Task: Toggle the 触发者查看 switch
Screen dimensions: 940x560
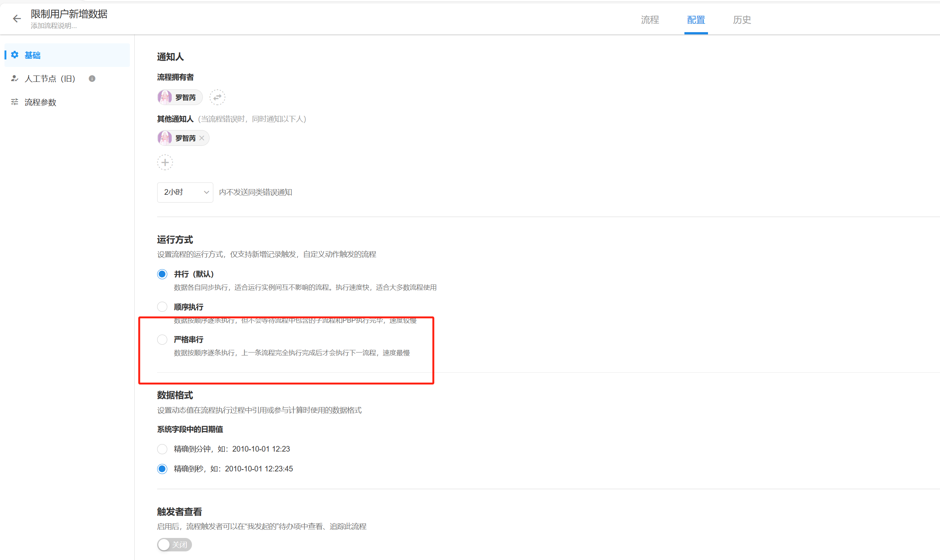Action: pos(174,545)
